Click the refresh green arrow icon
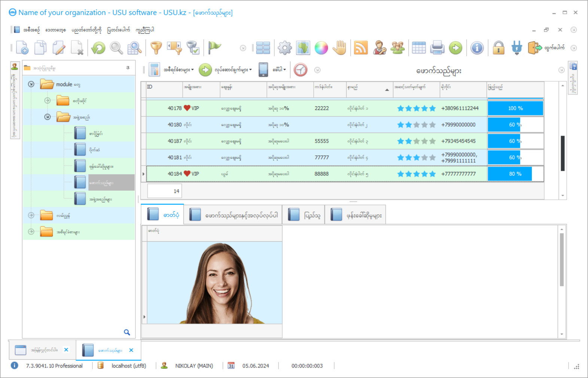The width and height of the screenshot is (588, 378). [98, 48]
